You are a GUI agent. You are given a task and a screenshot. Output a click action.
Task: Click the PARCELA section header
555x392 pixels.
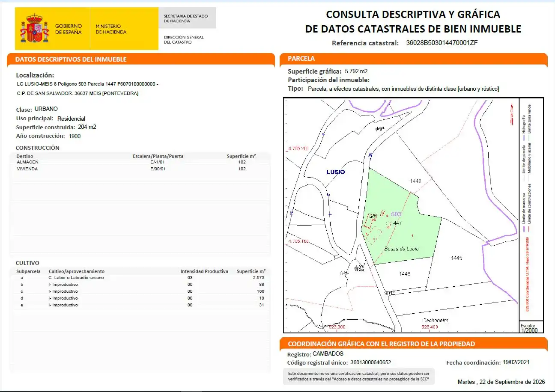301,59
